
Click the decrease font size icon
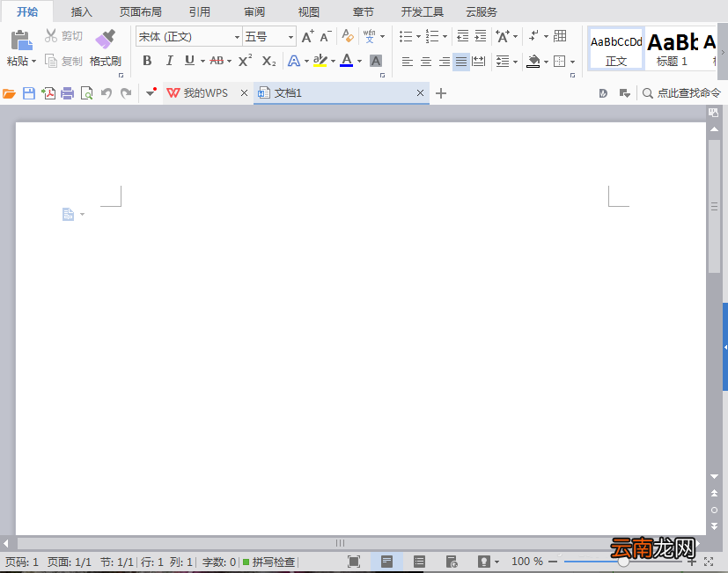[x=326, y=36]
